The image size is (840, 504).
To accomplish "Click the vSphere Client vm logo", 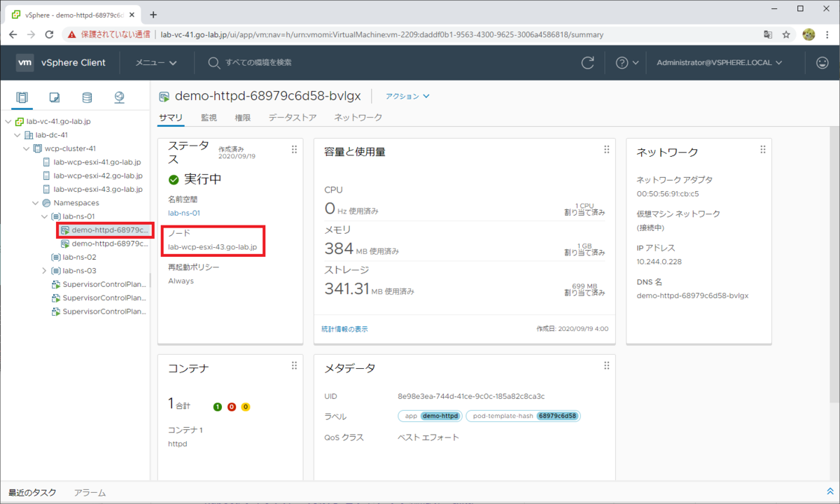I will tap(25, 62).
